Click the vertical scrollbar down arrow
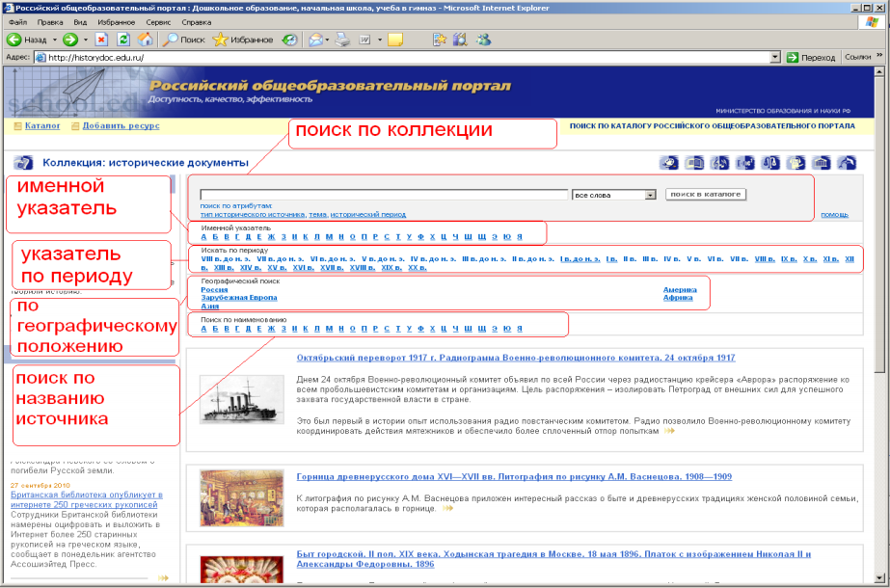 click(879, 577)
